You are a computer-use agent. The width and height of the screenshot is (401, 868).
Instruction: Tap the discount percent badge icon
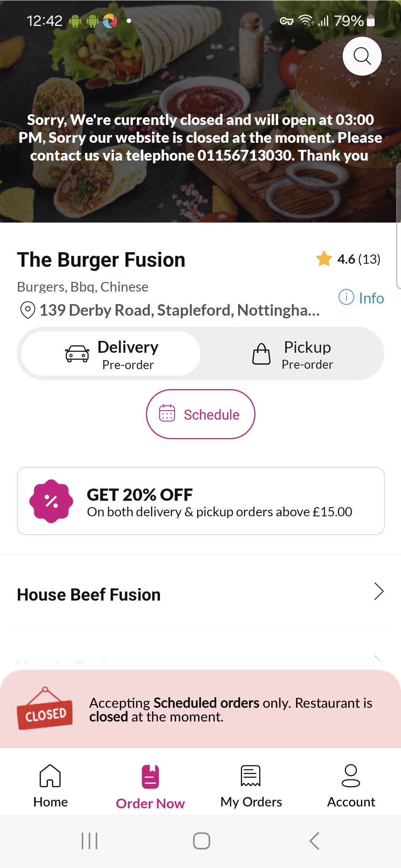(x=51, y=501)
